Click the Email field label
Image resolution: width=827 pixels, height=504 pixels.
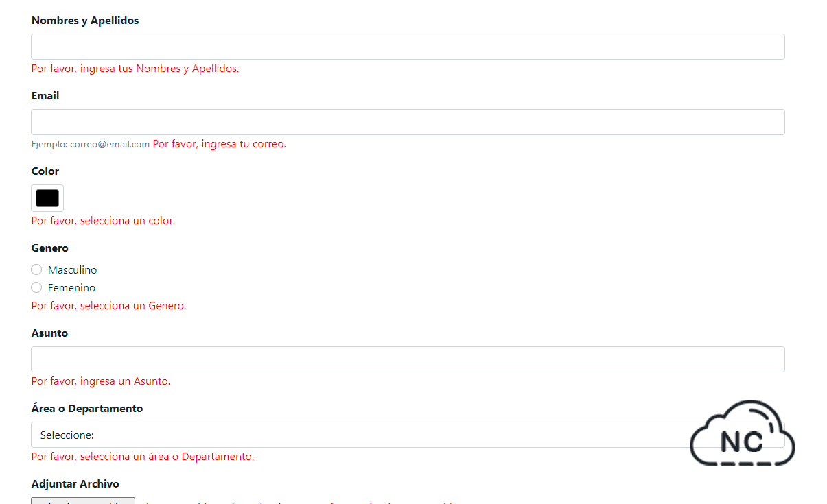click(x=45, y=95)
